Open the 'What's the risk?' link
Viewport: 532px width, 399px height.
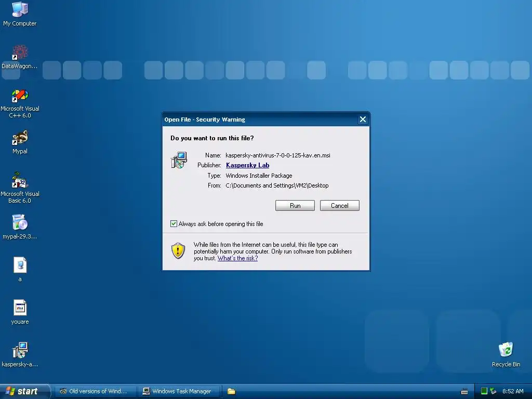click(x=237, y=258)
